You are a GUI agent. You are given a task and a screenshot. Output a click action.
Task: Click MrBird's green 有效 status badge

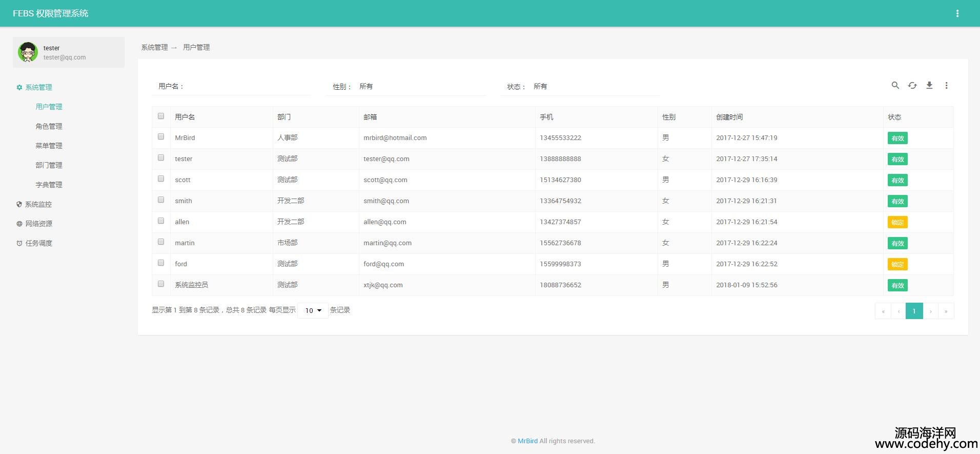897,139
